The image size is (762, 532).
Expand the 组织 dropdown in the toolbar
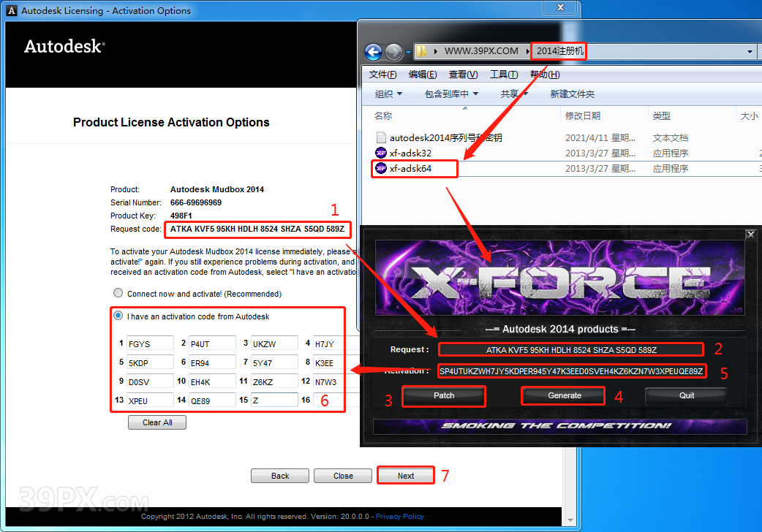[388, 94]
